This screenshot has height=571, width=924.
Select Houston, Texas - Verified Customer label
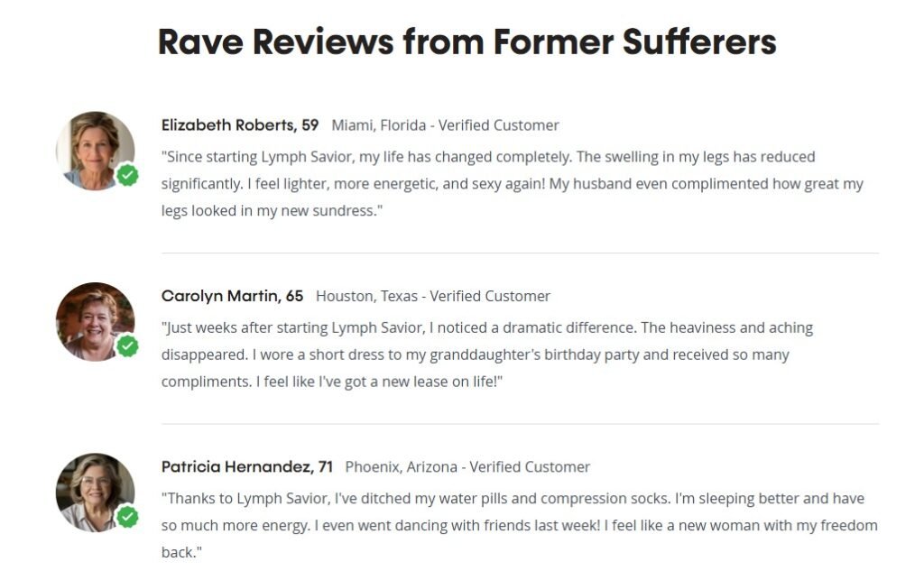(x=433, y=296)
